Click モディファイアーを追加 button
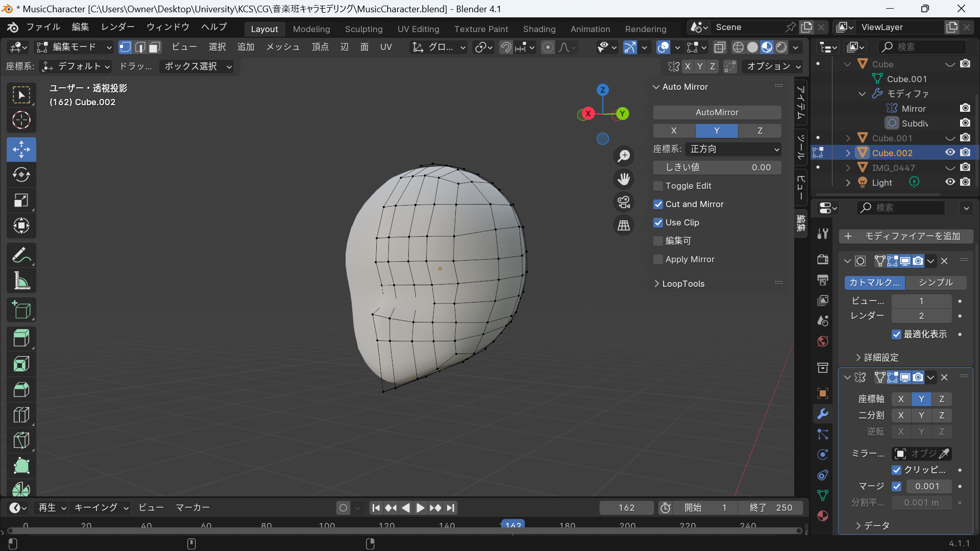 tap(905, 236)
